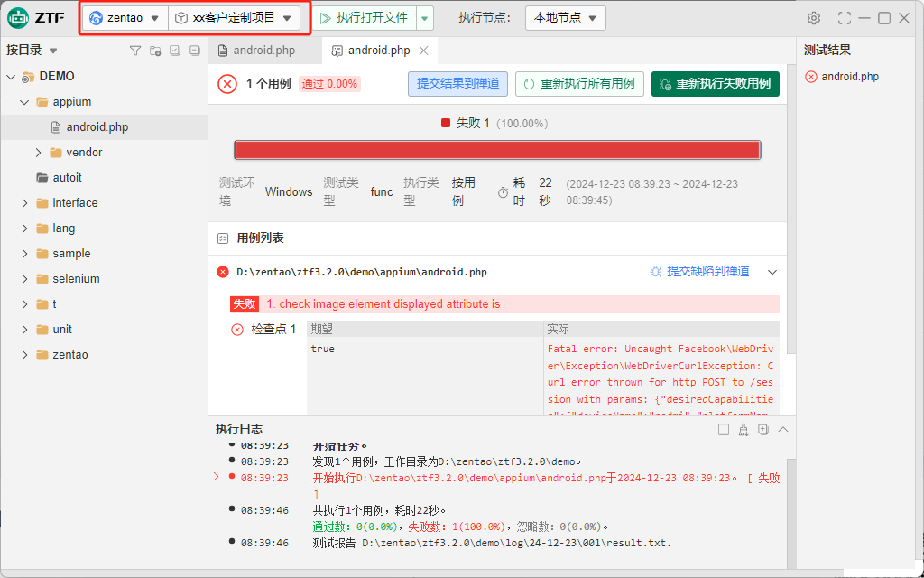Open the zentao site dropdown
Screen dimensions: 924x578
click(125, 18)
